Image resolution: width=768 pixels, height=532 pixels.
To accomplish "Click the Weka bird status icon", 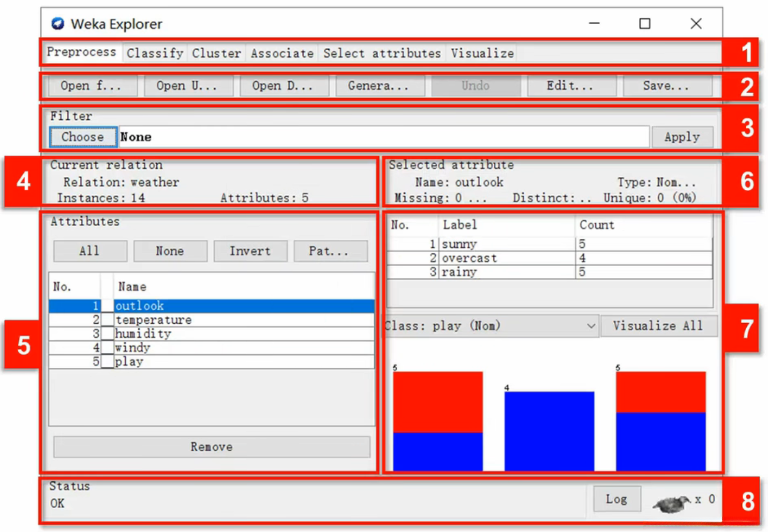I will pos(671,503).
